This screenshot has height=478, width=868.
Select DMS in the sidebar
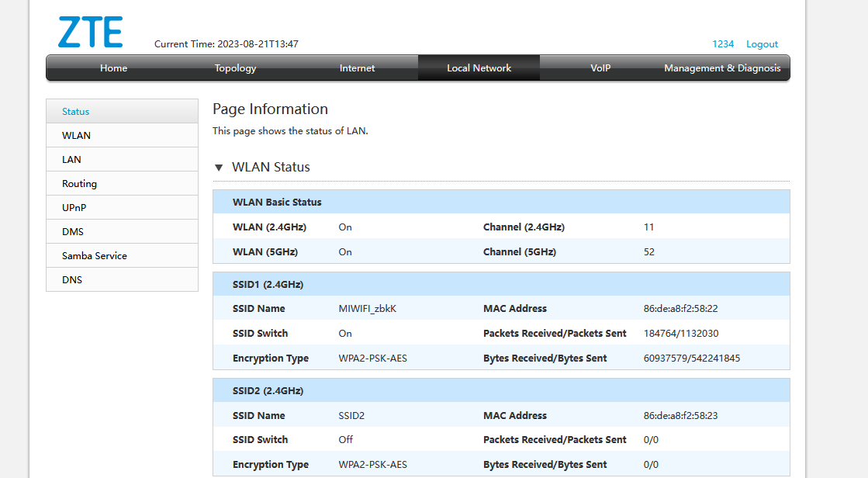[x=73, y=232]
